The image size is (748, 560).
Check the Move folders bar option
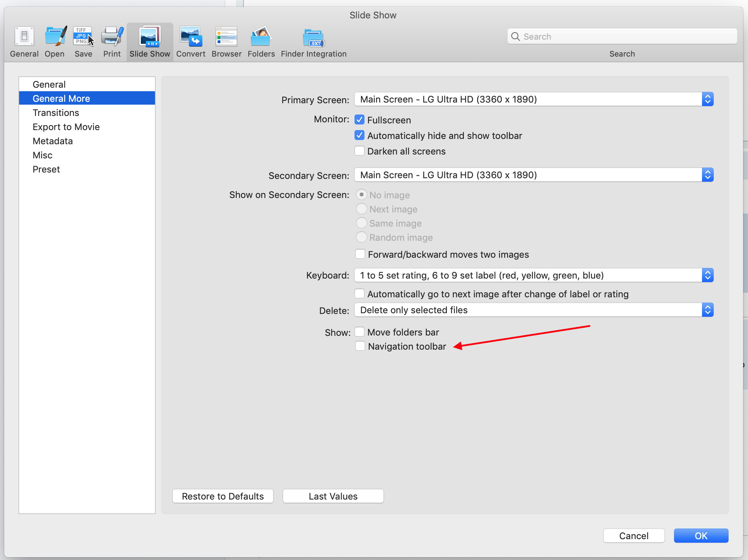[359, 332]
